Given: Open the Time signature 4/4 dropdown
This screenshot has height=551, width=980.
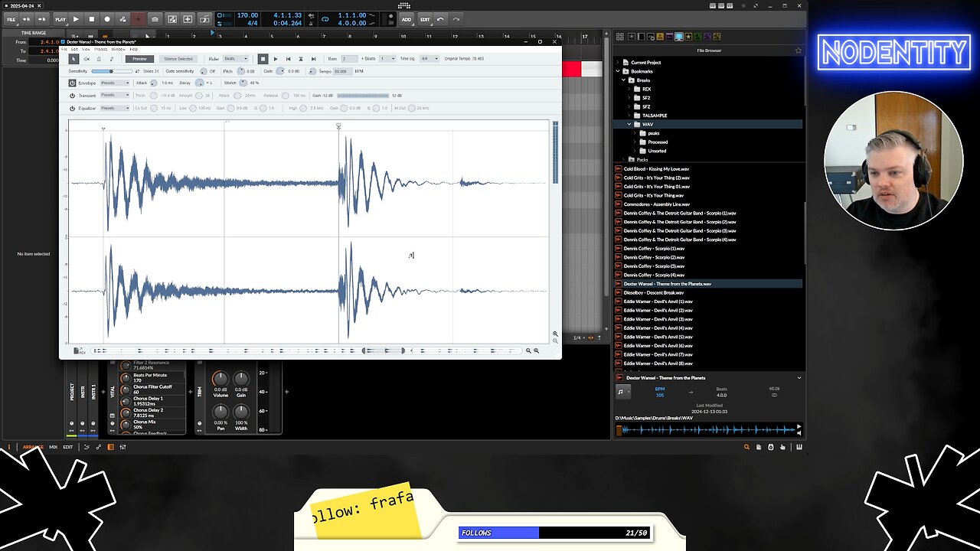Looking at the screenshot, I should click(428, 59).
